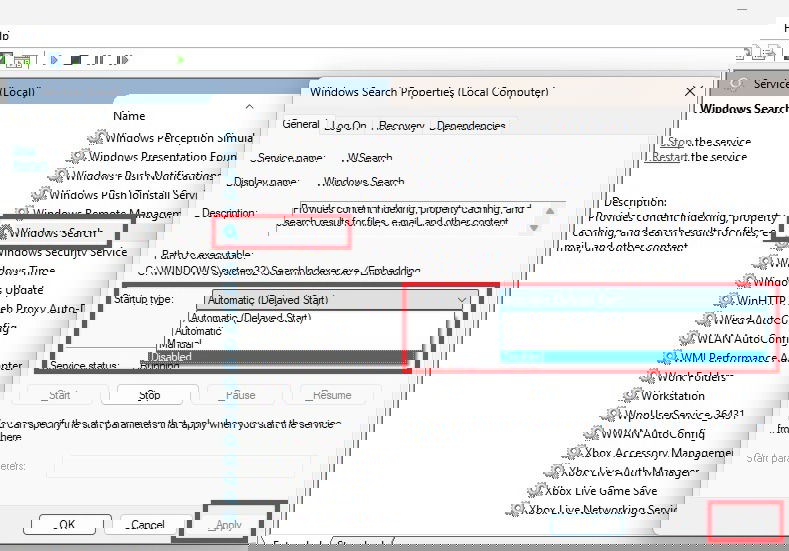Viewport: 789px width, 551px height.
Task: Click gear icon beside Xbox Live Auth Manager
Action: pos(554,471)
